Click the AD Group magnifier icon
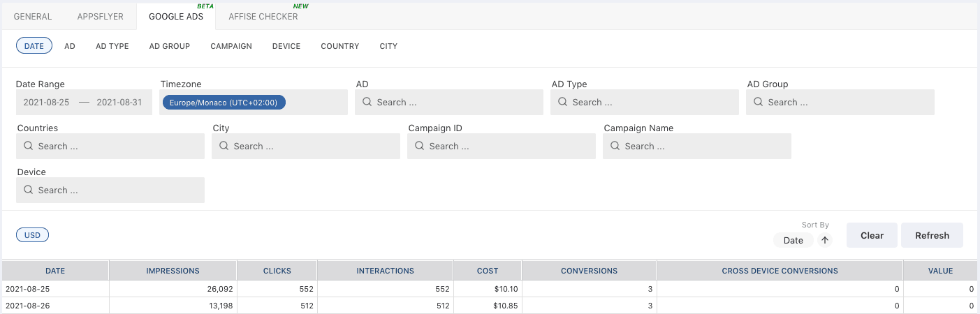 pos(759,102)
